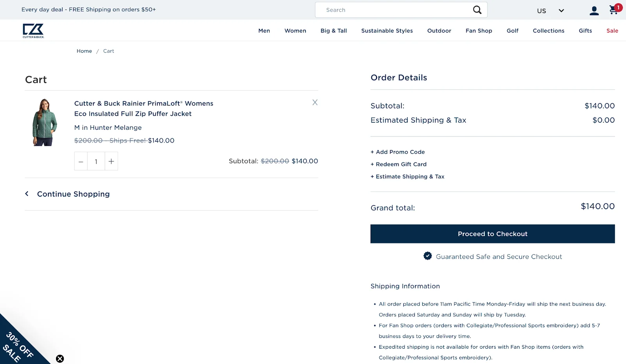
Task: Click the Order Details heading
Action: coord(399,77)
